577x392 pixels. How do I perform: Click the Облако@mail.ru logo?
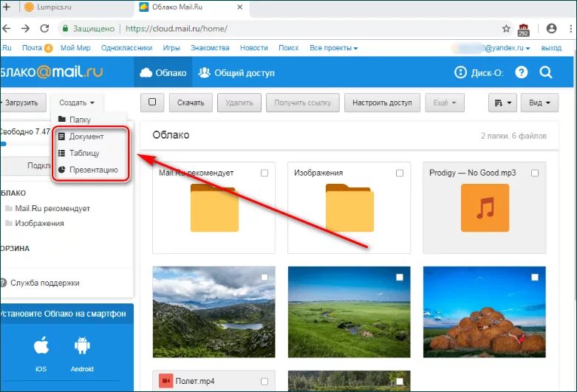[x=52, y=72]
